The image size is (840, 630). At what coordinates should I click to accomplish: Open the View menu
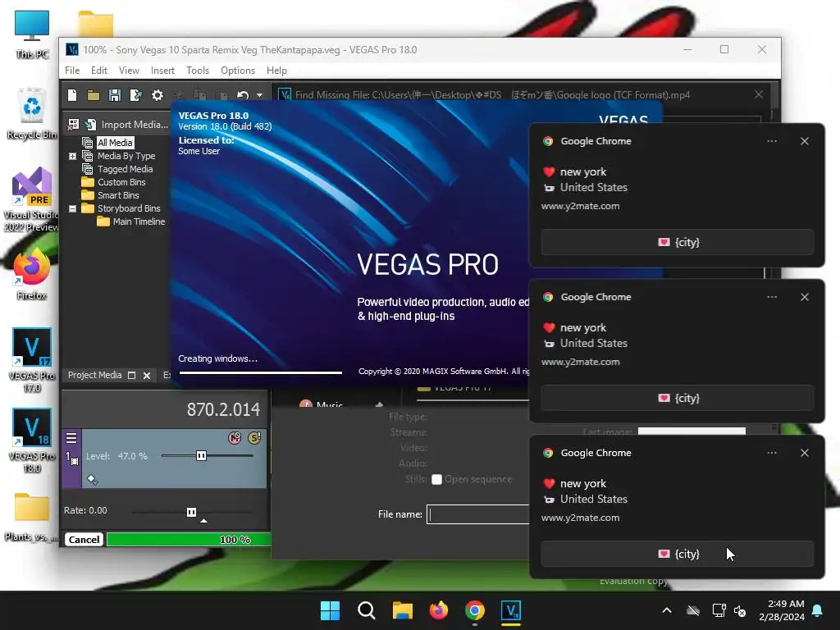click(129, 71)
